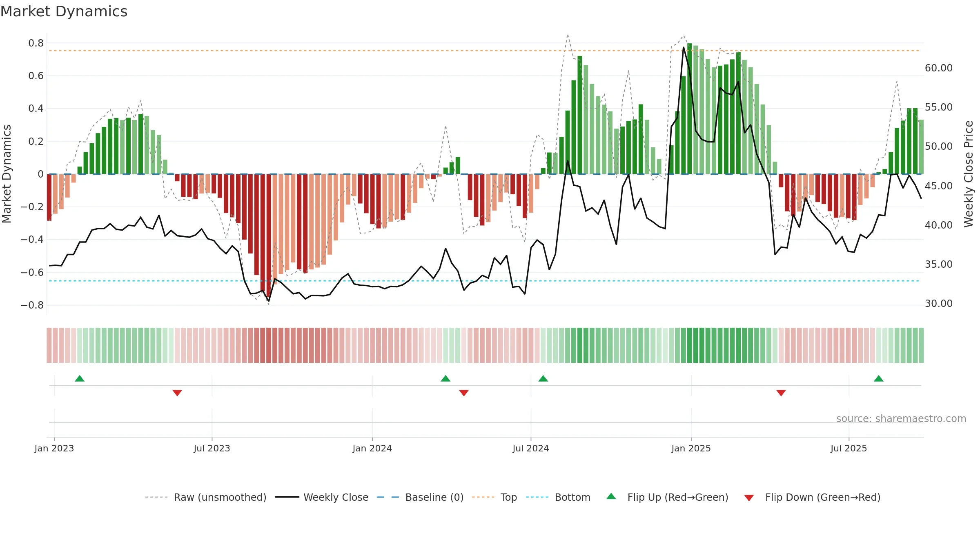Toggle the Bottom legend entry
Viewport: 980px width, 551px height.
tap(558, 497)
